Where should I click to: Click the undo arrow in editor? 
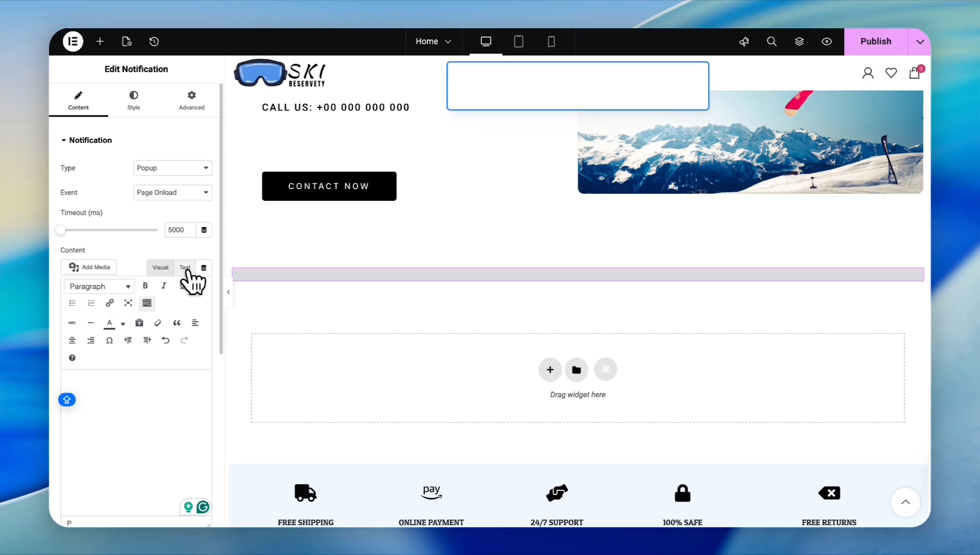pos(165,340)
